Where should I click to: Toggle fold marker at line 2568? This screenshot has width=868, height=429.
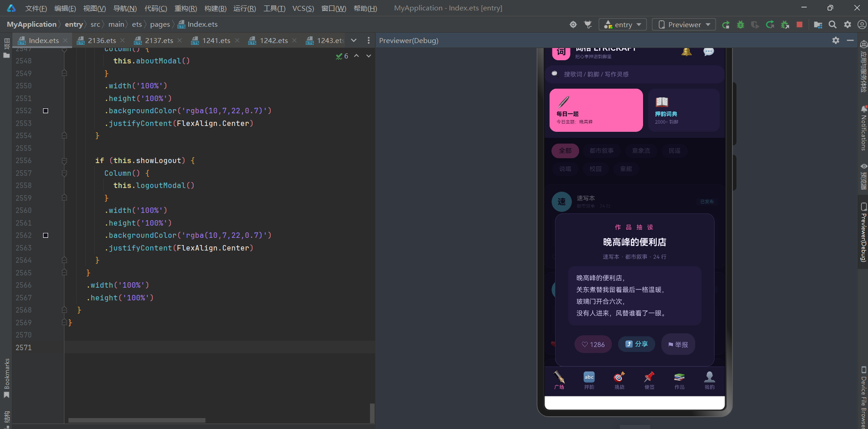tap(64, 310)
